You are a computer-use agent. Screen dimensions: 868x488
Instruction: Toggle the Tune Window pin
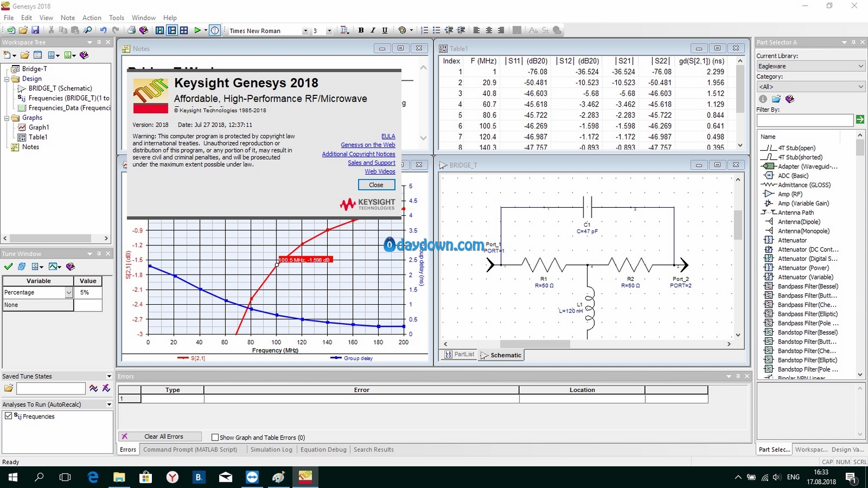click(x=99, y=253)
